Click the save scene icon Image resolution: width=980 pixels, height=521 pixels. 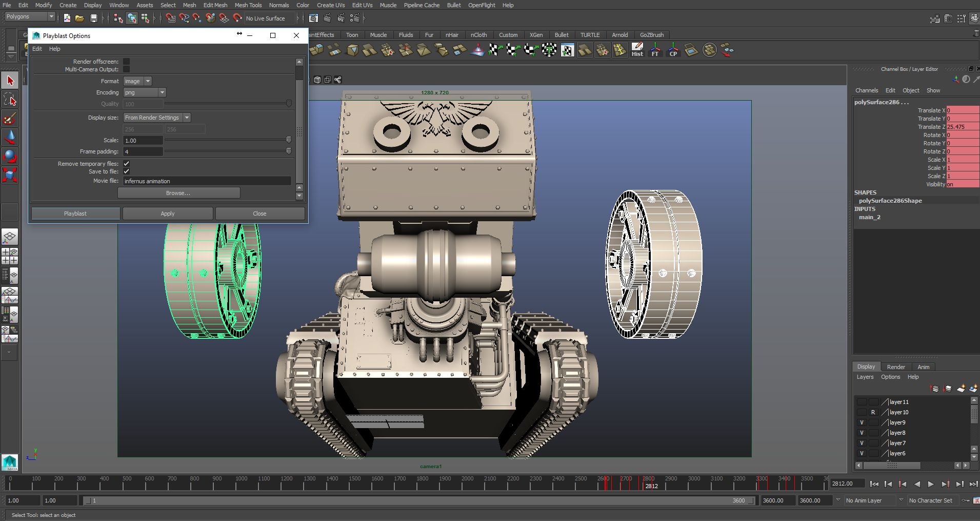[x=93, y=18]
